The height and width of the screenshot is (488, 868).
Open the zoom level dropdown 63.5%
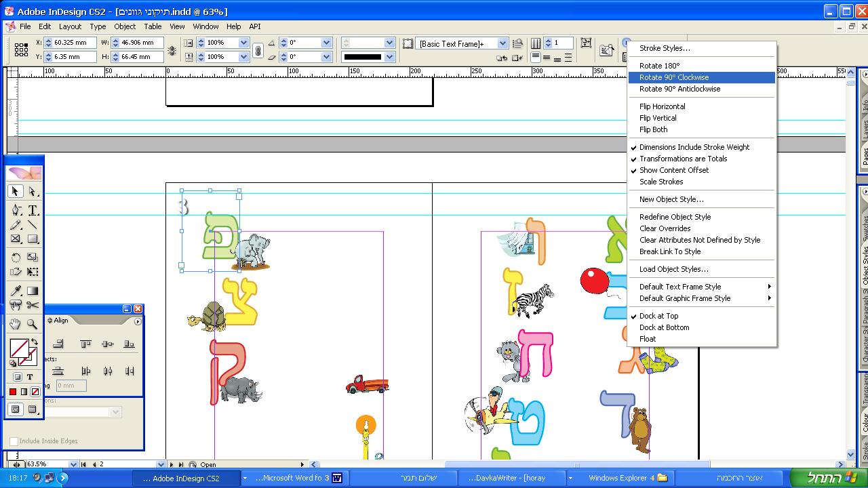73,464
